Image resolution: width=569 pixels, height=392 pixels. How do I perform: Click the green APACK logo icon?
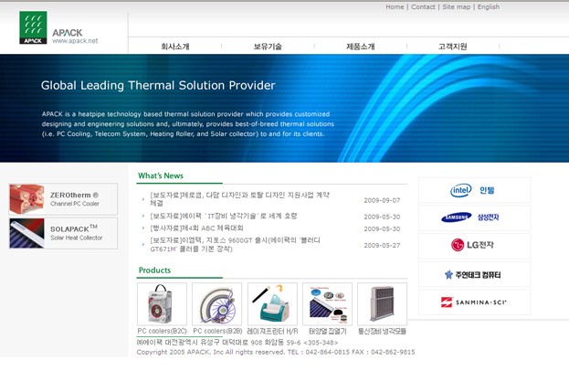(33, 27)
